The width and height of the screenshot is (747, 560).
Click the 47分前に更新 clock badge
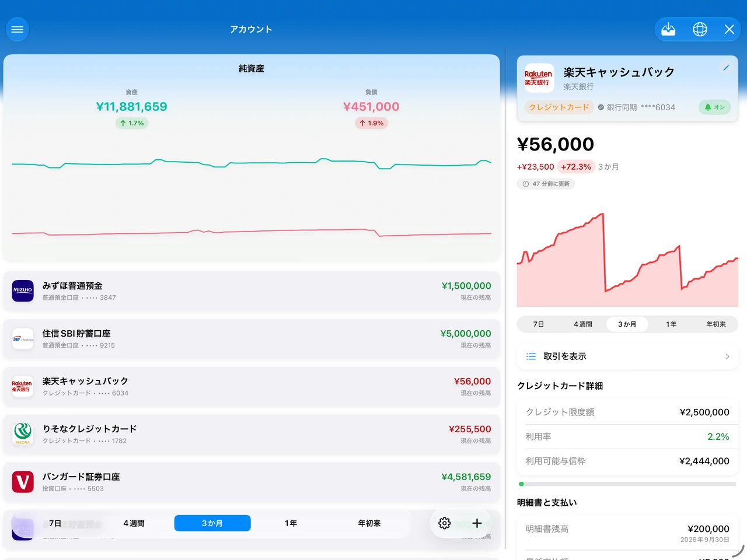tap(546, 184)
